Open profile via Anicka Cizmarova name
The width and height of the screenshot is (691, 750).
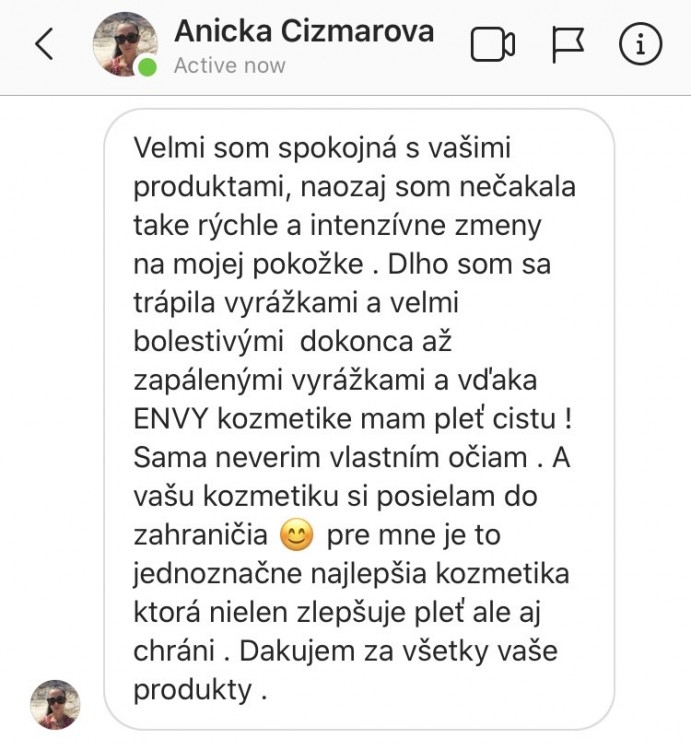[x=304, y=32]
